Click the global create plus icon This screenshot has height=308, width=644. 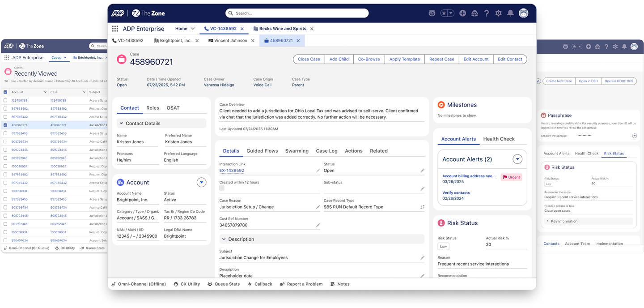pos(463,13)
